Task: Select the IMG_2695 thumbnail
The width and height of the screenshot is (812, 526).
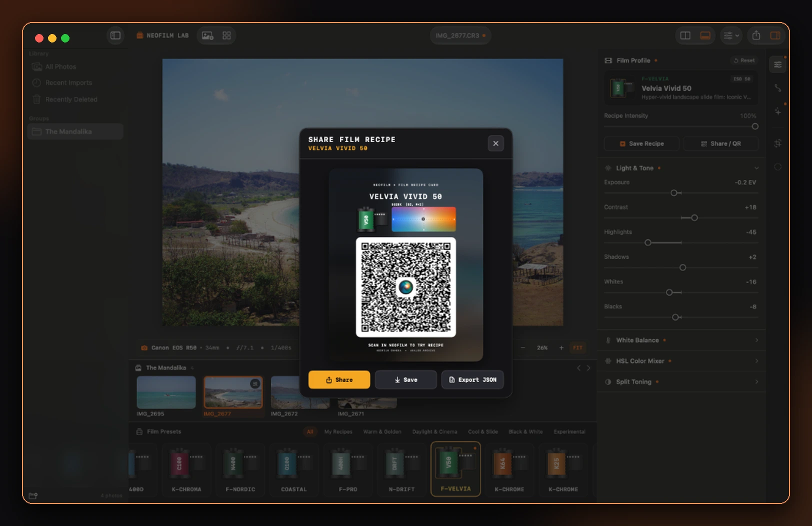Action: 166,392
